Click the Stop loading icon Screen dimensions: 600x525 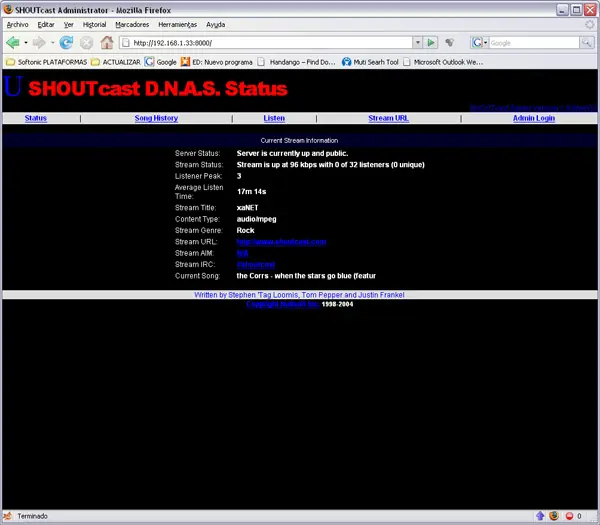point(86,42)
